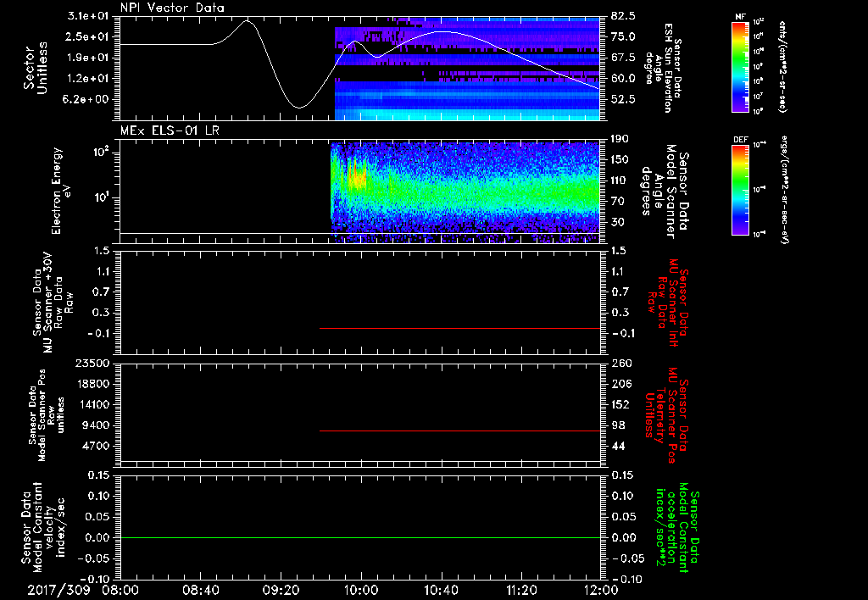Click the red 'MU Scanner Pos Telemetry' label
The image size is (868, 600).
666,415
